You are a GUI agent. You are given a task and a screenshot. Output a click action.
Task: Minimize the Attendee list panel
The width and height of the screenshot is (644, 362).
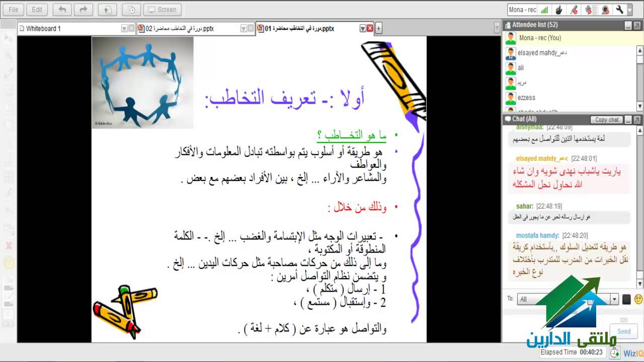click(x=628, y=25)
